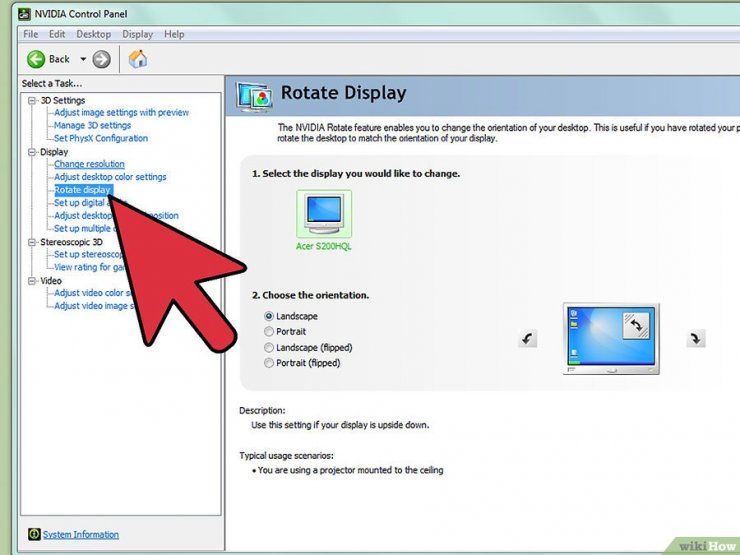The width and height of the screenshot is (740, 555).
Task: Collapse the 3D Settings tree node
Action: (x=32, y=100)
